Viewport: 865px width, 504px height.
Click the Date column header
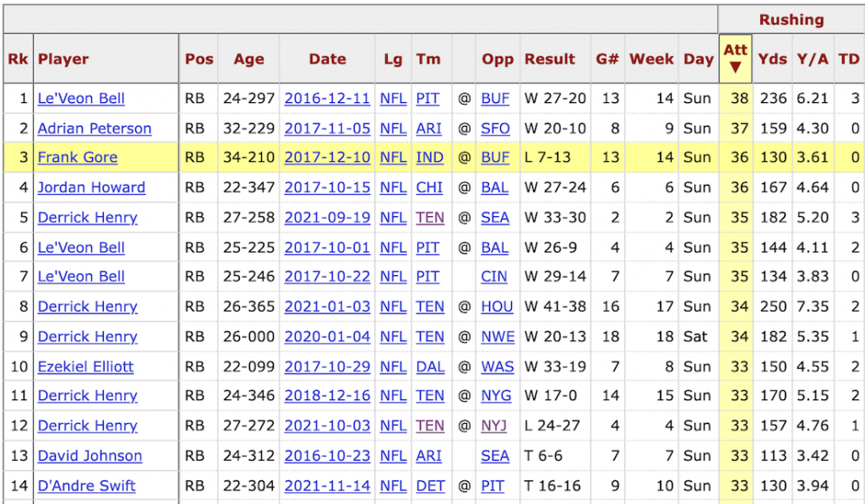coord(327,59)
